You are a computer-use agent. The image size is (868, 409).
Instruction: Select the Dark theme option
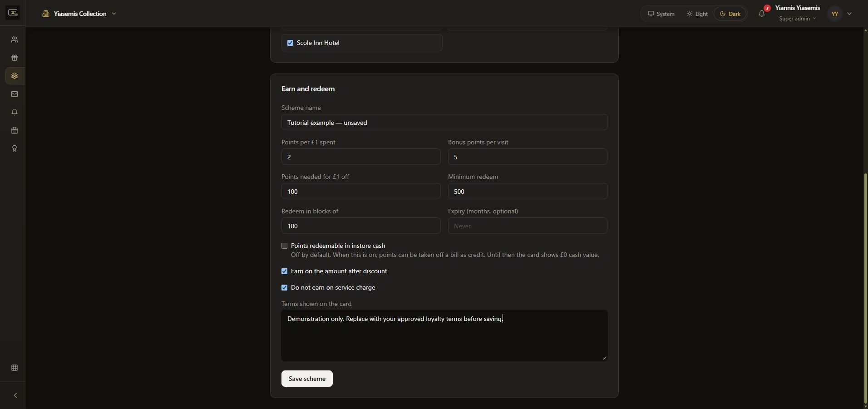[x=730, y=14]
